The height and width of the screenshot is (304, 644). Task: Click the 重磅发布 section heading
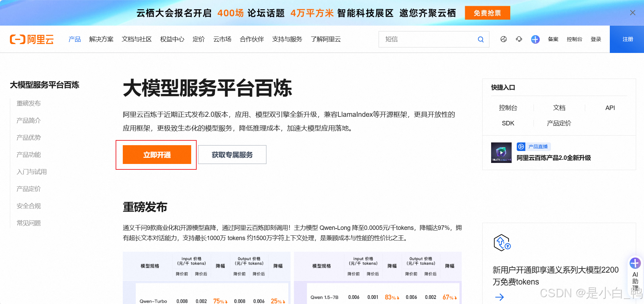(x=145, y=207)
